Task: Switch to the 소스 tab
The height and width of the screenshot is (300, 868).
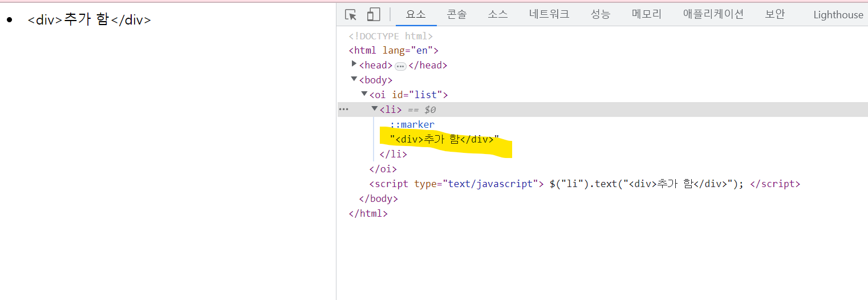Action: 498,14
